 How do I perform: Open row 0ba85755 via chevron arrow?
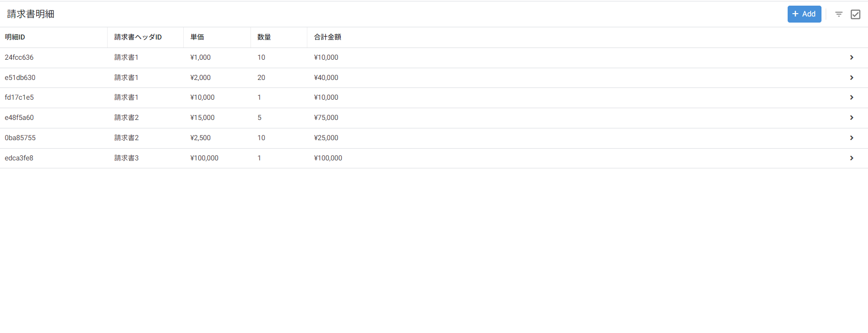(x=852, y=138)
